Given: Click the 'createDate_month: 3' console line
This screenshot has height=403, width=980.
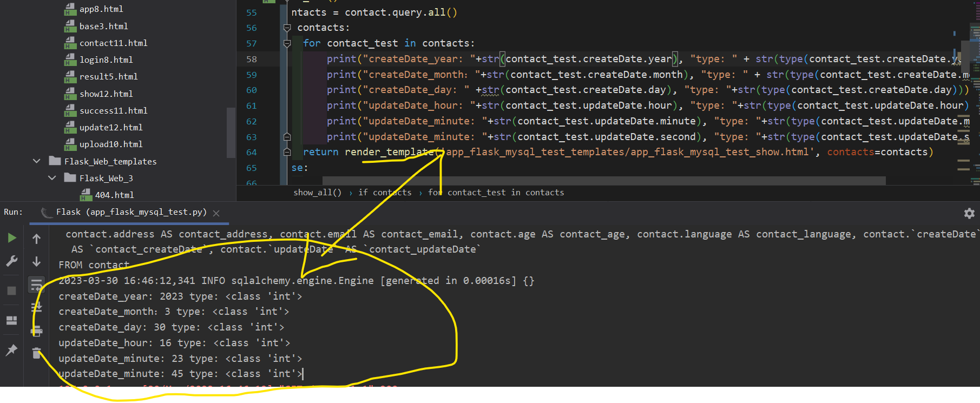Looking at the screenshot, I should click(x=174, y=312).
